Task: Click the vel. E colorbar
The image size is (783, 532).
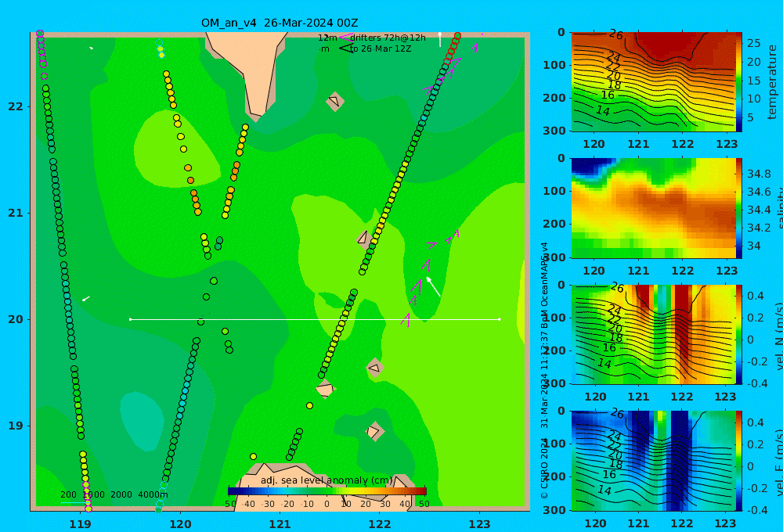Action: 739,461
